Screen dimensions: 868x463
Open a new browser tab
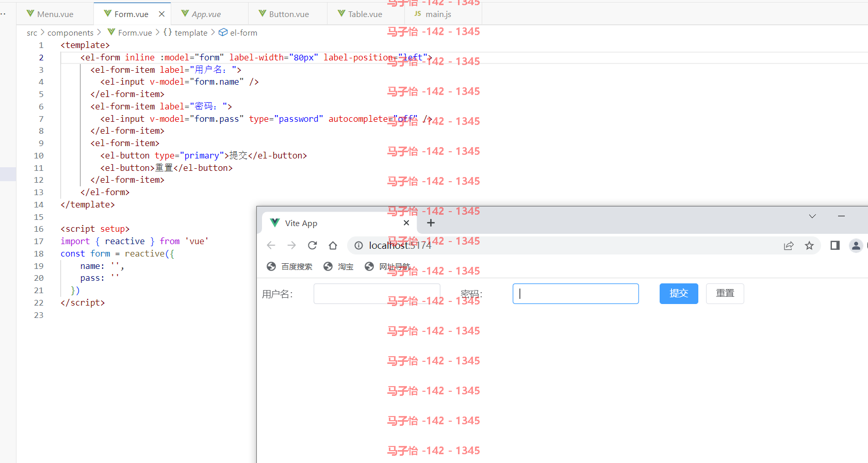coord(431,223)
